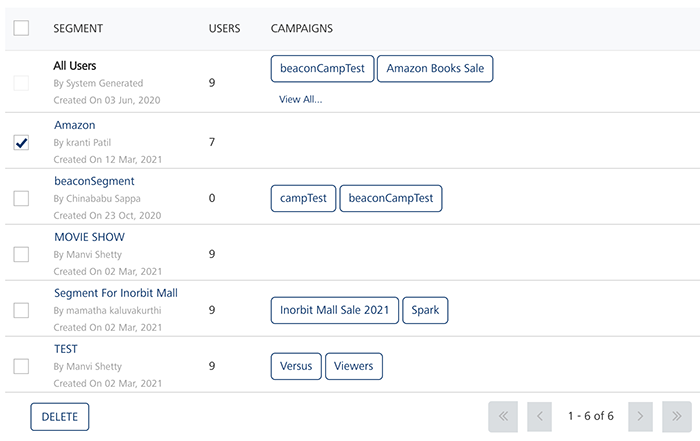Open the Spark campaign tag
Screen dimensions: 700x441
point(426,310)
